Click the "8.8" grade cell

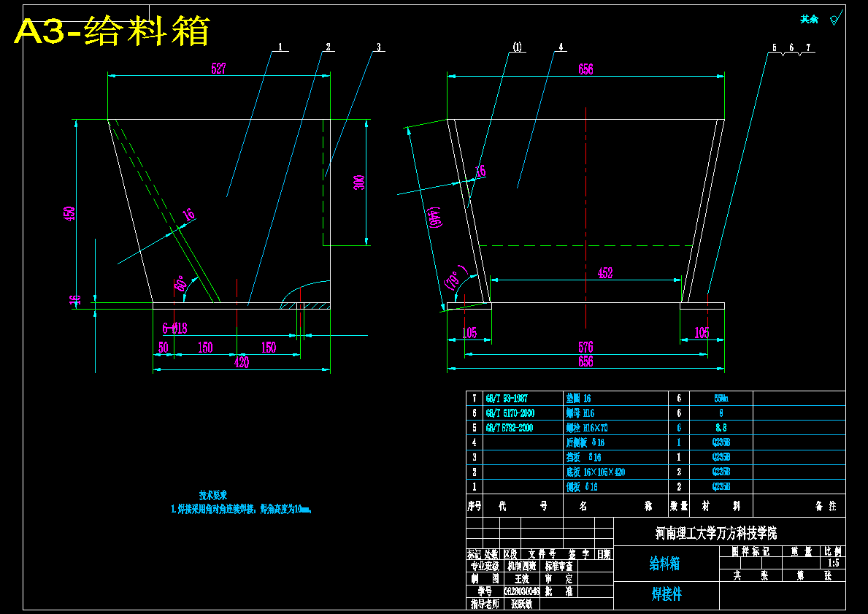point(721,428)
